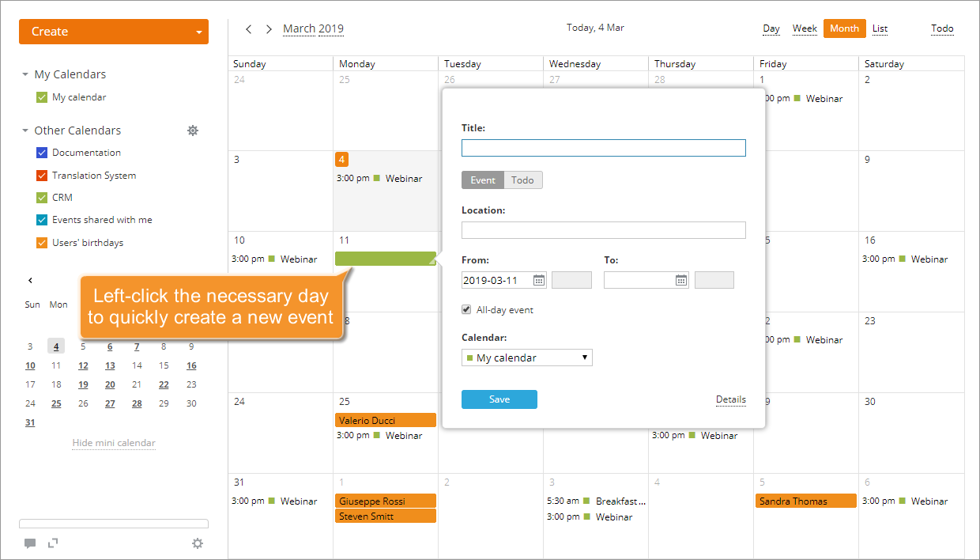Open the Create button dropdown arrow
The height and width of the screenshot is (560, 980).
click(200, 32)
